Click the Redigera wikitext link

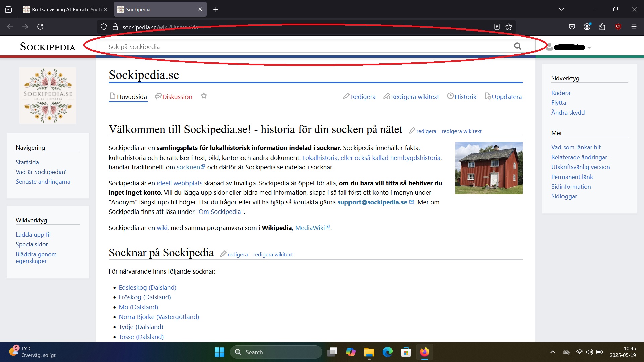[x=415, y=97]
